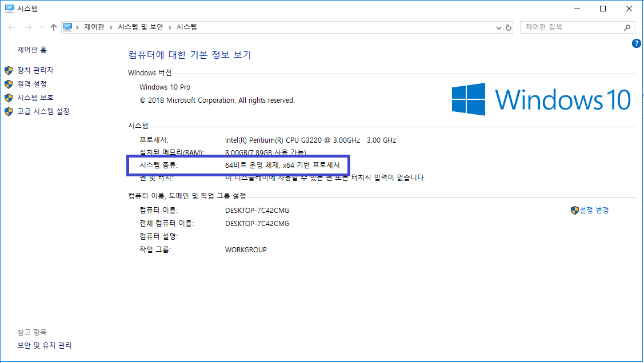
Task: Click the magnifier search icon
Action: pyautogui.click(x=627, y=27)
